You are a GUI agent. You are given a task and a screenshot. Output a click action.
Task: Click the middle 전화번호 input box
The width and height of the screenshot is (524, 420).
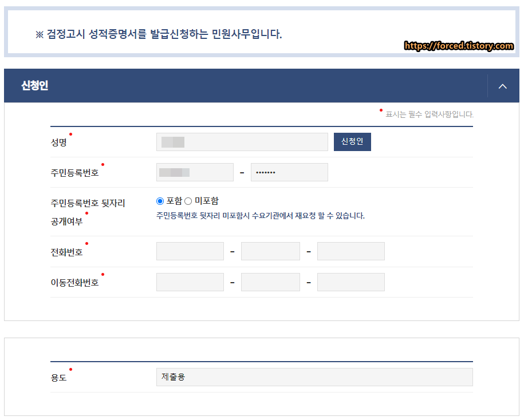pyautogui.click(x=270, y=251)
